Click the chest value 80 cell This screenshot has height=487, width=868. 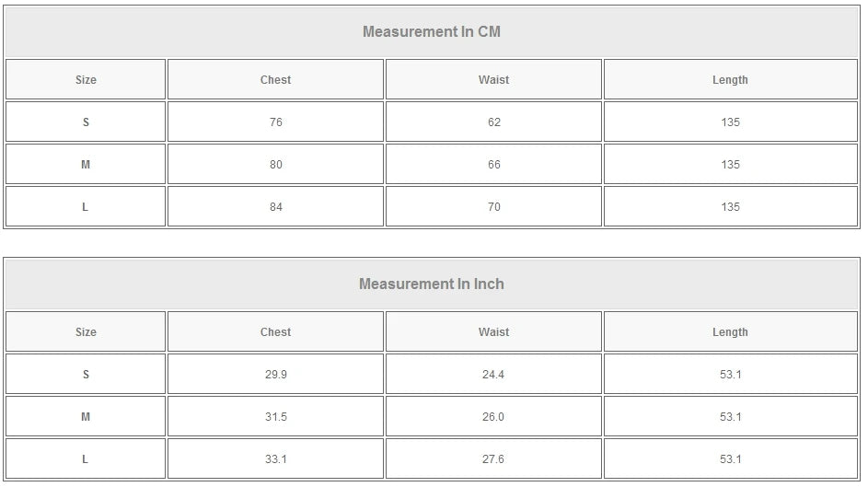pyautogui.click(x=275, y=165)
